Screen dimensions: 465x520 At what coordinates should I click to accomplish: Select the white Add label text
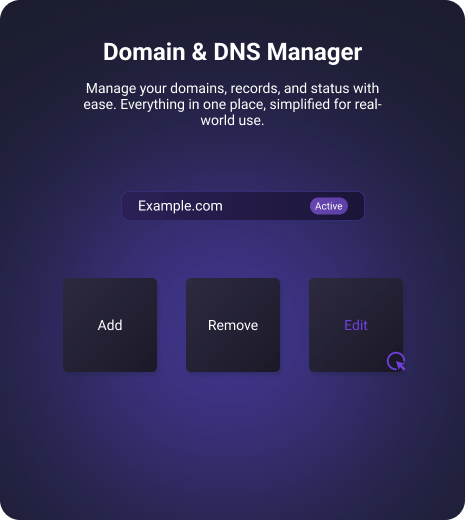point(110,325)
